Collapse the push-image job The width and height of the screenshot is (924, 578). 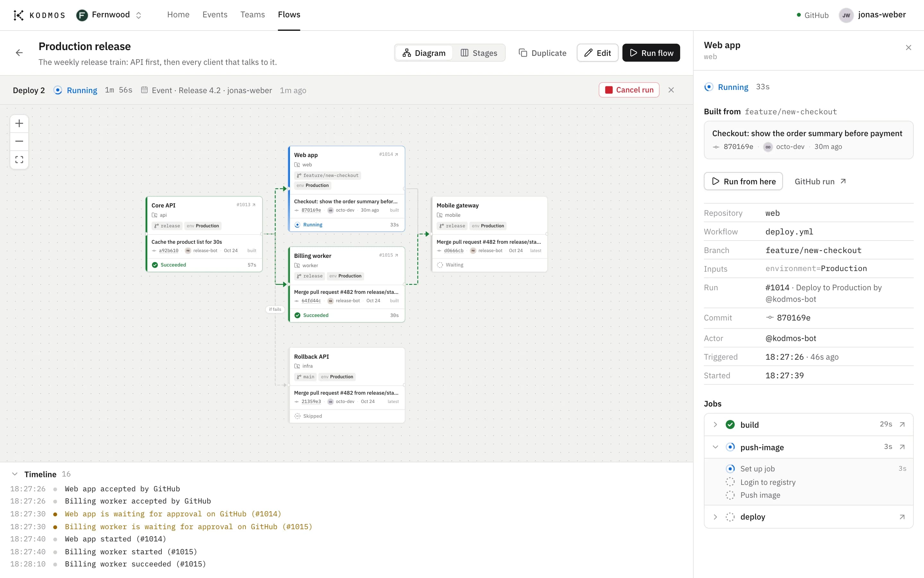tap(715, 447)
